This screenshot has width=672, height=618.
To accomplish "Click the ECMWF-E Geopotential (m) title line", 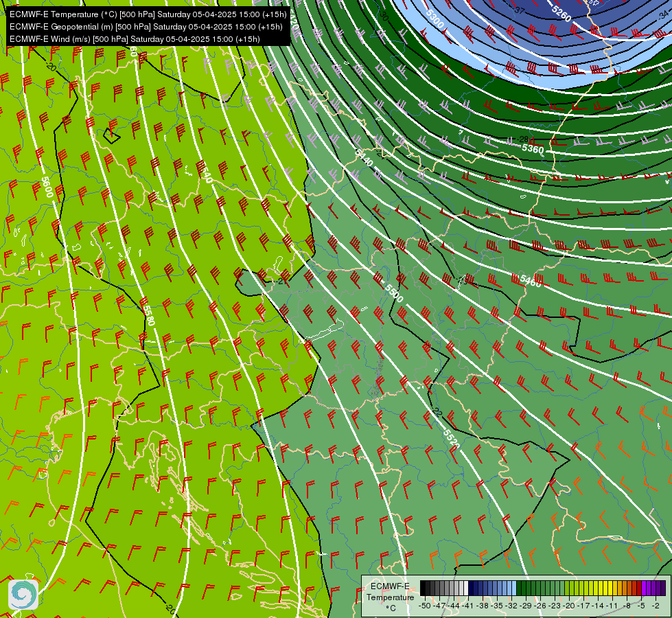I will coord(146,27).
